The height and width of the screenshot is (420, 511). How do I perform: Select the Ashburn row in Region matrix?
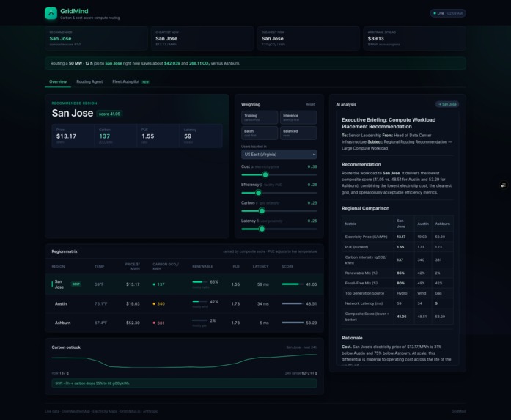click(x=184, y=323)
